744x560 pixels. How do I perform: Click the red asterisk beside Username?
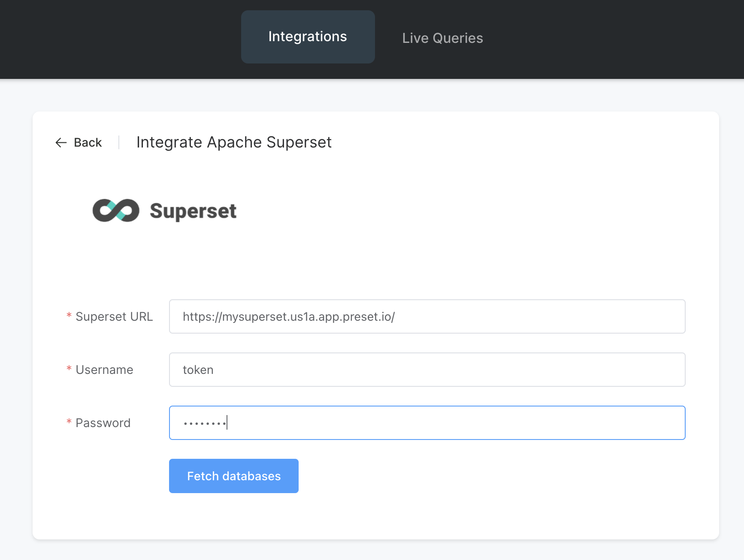(69, 370)
